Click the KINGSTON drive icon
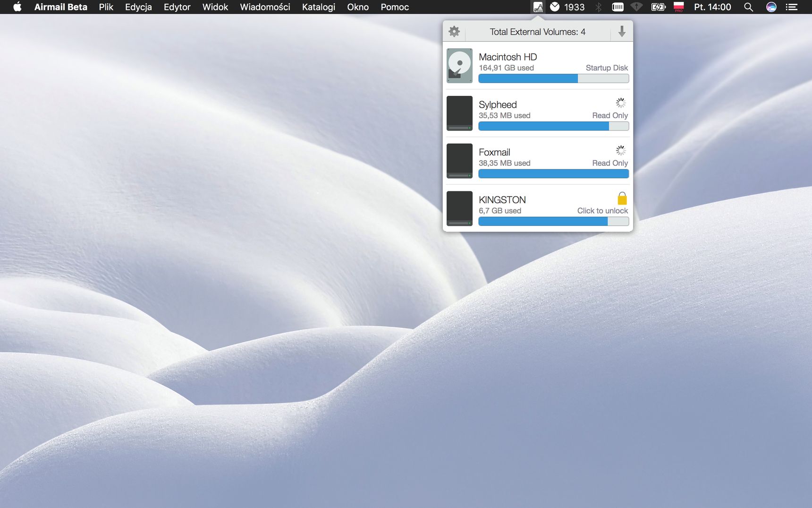Screen dimensions: 812x508 [459, 208]
